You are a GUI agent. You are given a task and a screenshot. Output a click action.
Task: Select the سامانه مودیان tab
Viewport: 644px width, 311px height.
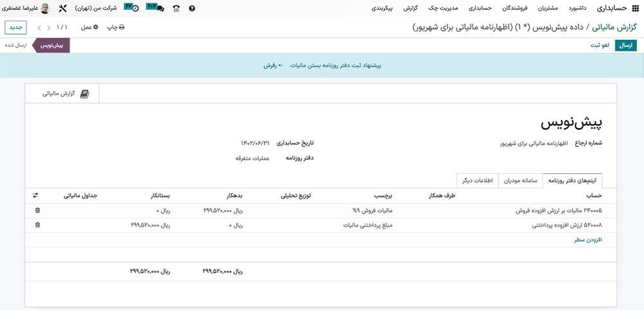pyautogui.click(x=520, y=181)
